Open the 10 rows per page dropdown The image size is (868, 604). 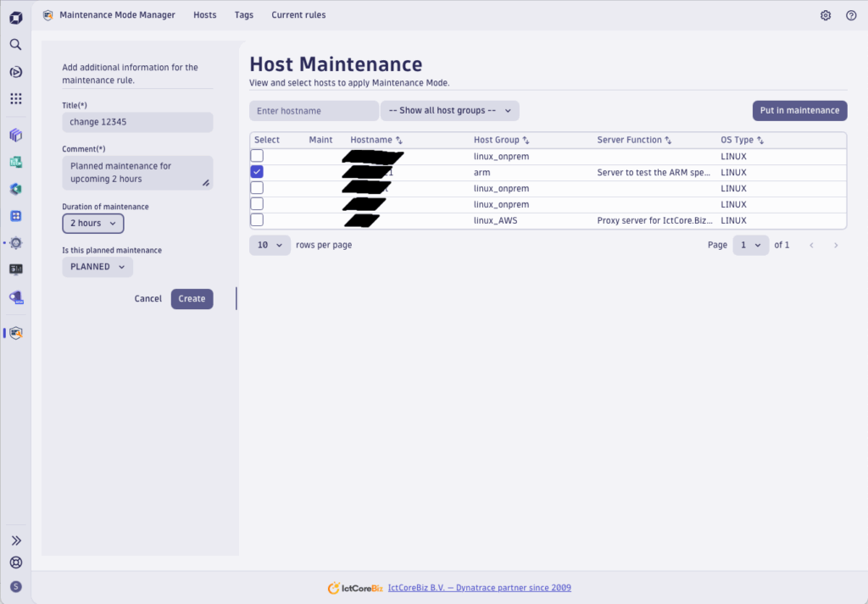[269, 245]
